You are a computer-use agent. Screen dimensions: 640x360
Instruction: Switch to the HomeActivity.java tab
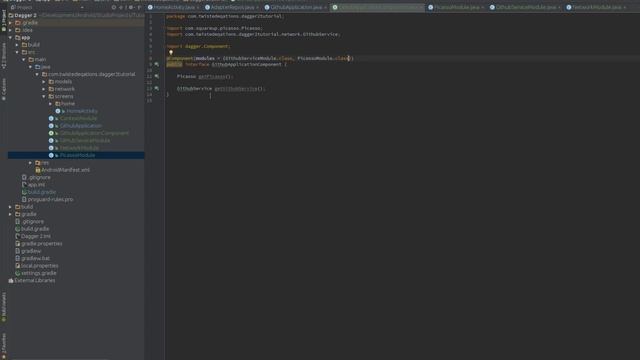tap(174, 7)
